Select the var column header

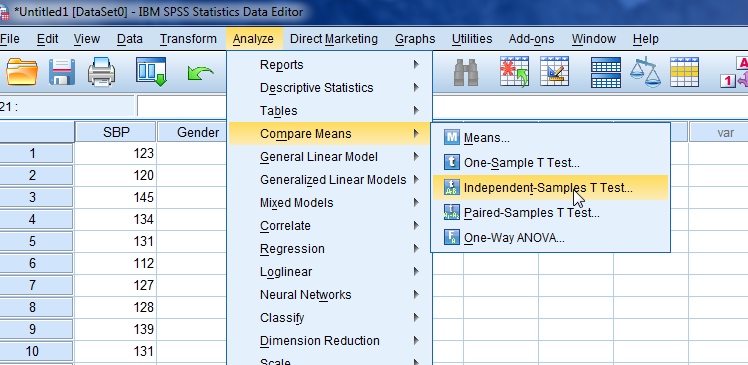[718, 132]
